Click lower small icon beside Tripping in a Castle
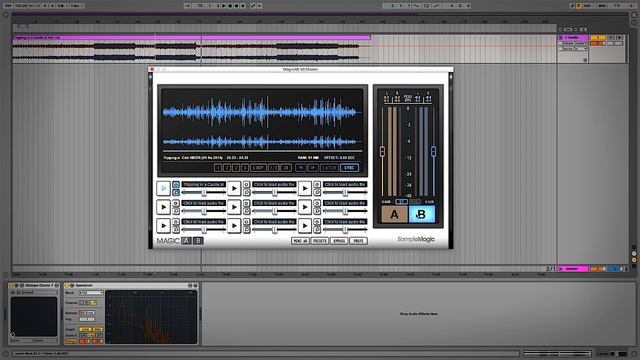640x360 pixels. tap(176, 192)
